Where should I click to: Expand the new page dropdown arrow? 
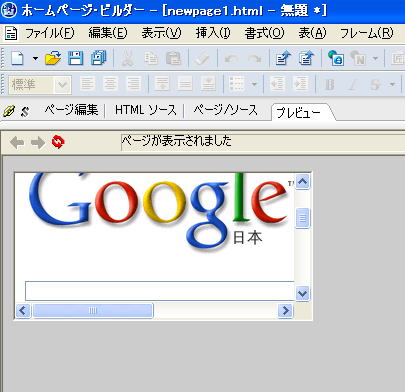pos(35,59)
